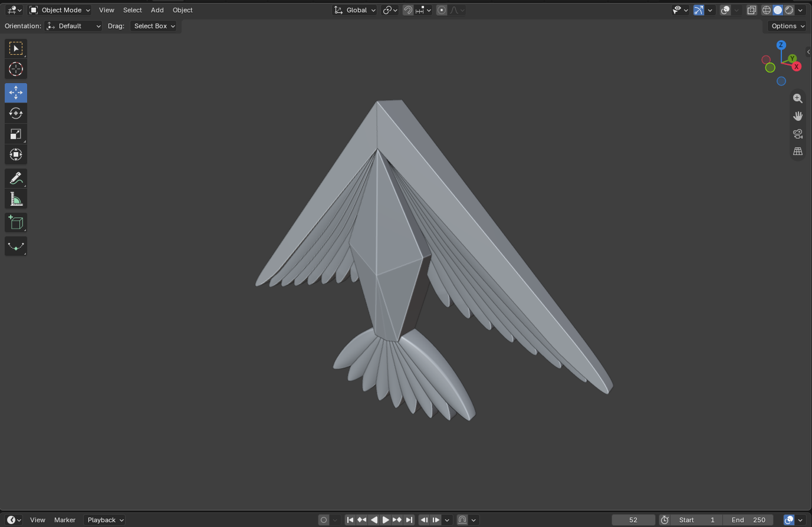Open Global transform orientation dropdown
The image size is (812, 527).
point(354,10)
